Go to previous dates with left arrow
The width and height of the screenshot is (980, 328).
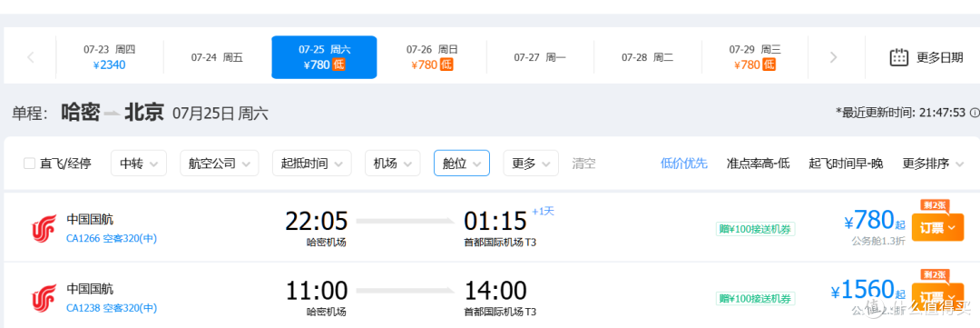click(31, 57)
